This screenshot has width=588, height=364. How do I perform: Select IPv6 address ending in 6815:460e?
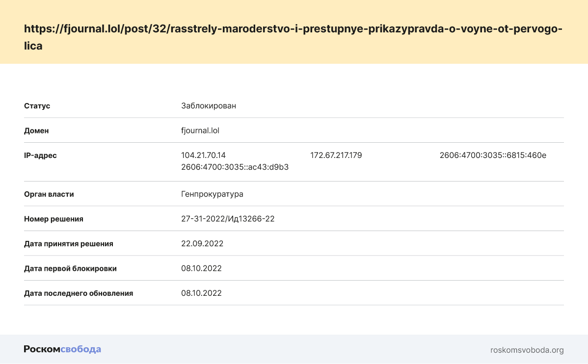coord(493,155)
